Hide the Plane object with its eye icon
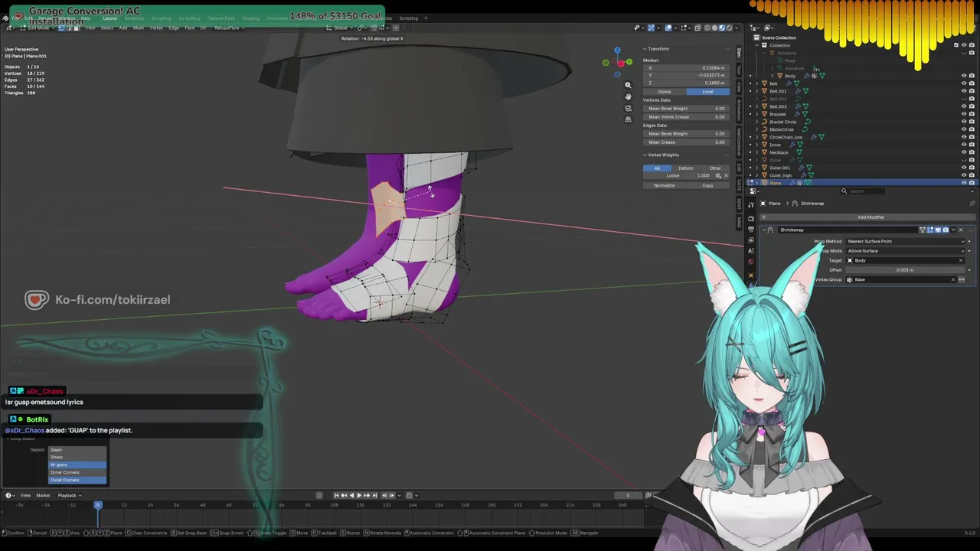980x551 pixels. click(963, 183)
